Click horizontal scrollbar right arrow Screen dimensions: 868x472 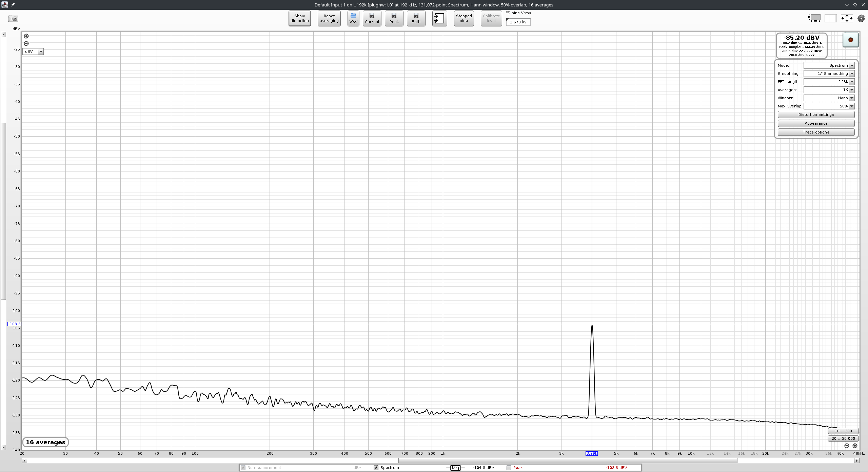coord(857,460)
